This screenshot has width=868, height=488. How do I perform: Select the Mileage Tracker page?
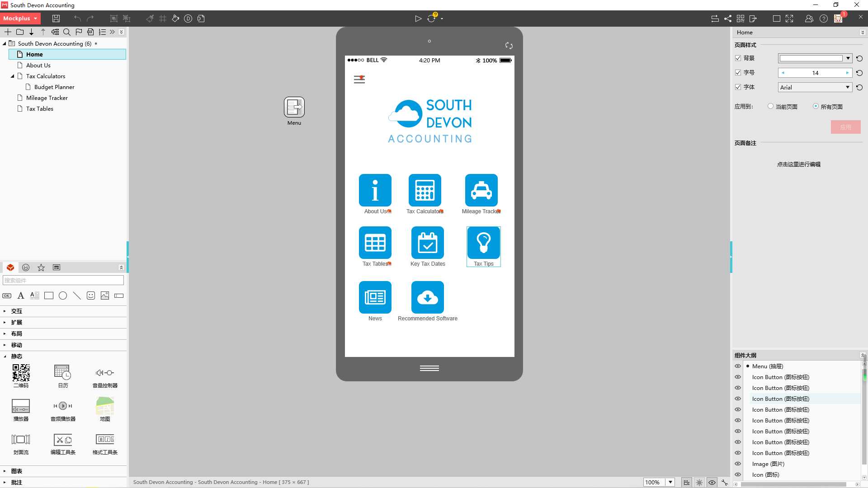click(47, 98)
